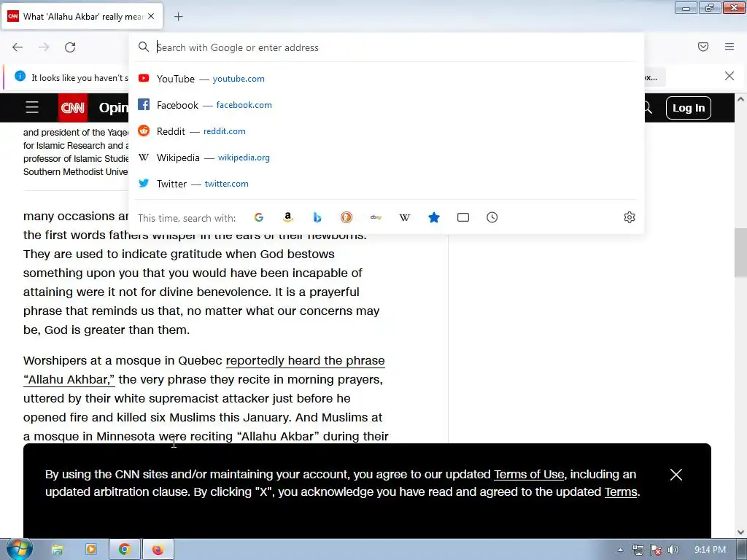Image resolution: width=747 pixels, height=560 pixels.
Task: Switch to Firefox on the taskbar
Action: [158, 550]
